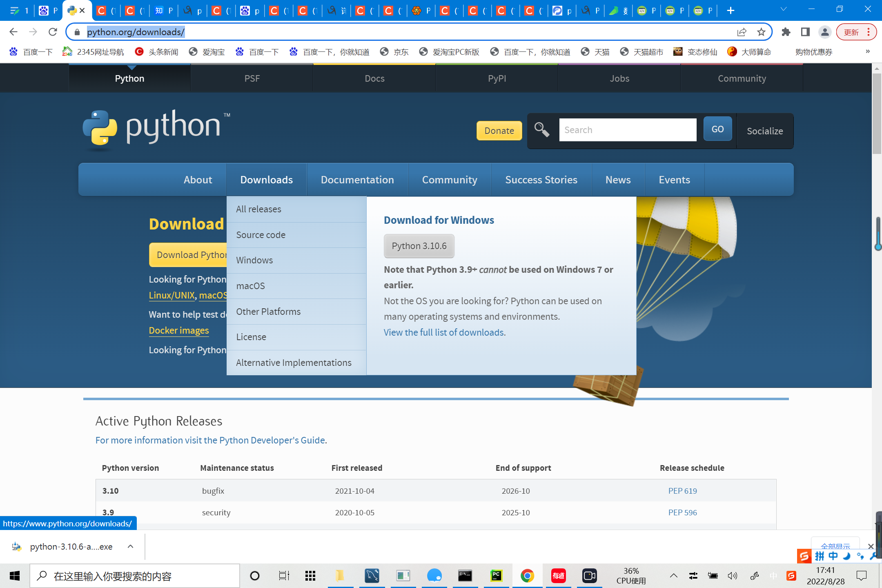
Task: Click the browser back arrow
Action: pos(13,32)
